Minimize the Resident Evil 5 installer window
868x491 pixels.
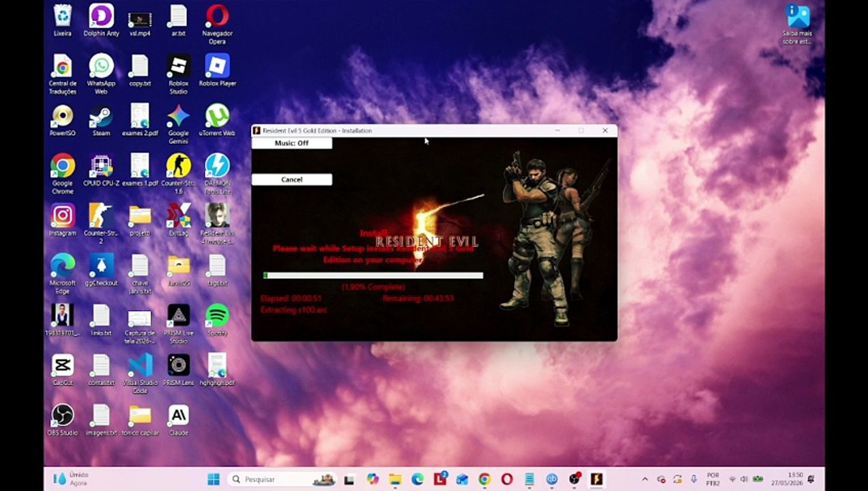pyautogui.click(x=558, y=130)
